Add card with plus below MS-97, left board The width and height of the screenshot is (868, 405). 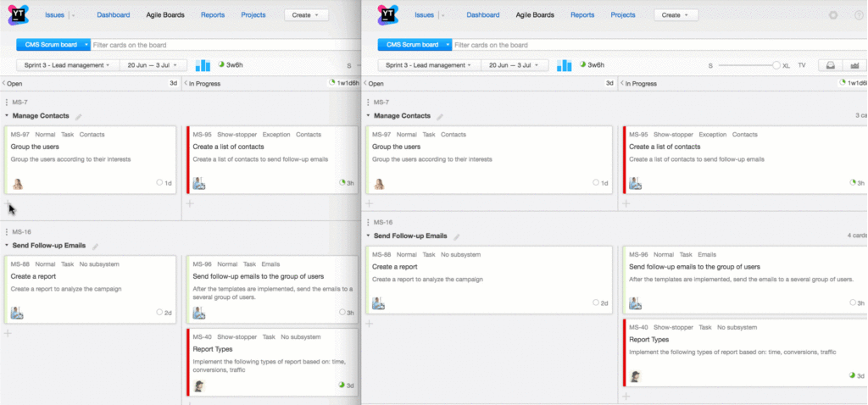click(x=8, y=203)
